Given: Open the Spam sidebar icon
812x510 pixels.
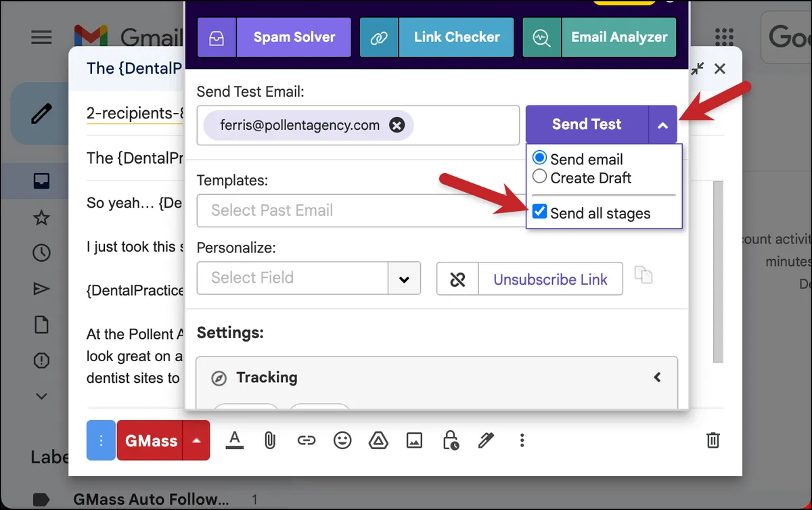Looking at the screenshot, I should point(41,360).
